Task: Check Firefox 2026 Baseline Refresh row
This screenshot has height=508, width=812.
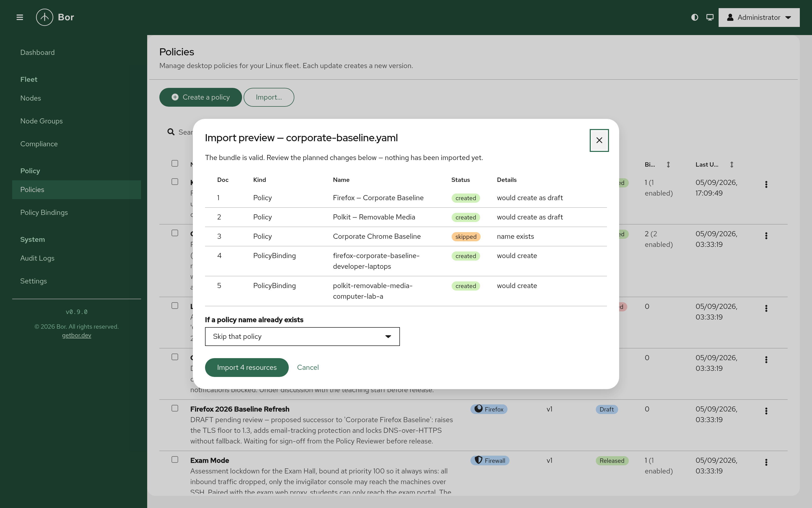Action: (x=175, y=408)
